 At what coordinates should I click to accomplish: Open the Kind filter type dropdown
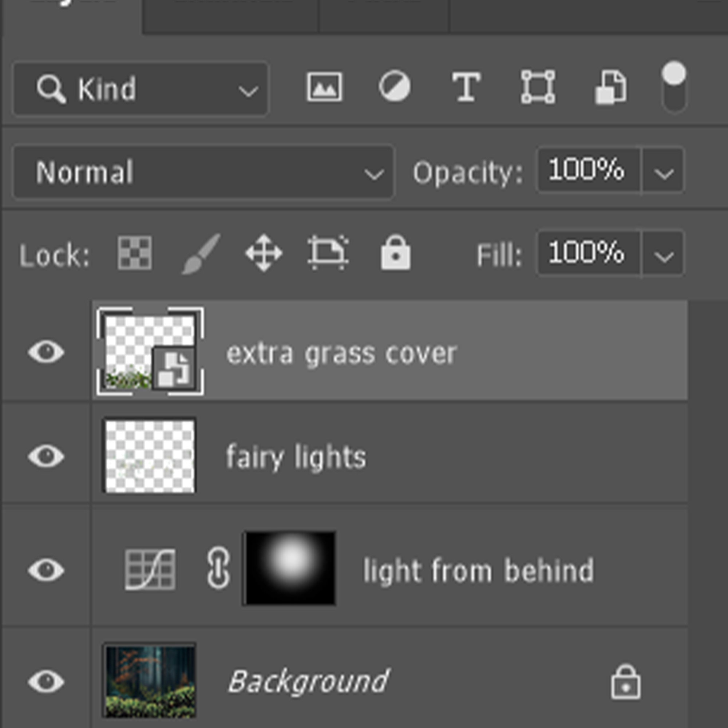click(141, 89)
